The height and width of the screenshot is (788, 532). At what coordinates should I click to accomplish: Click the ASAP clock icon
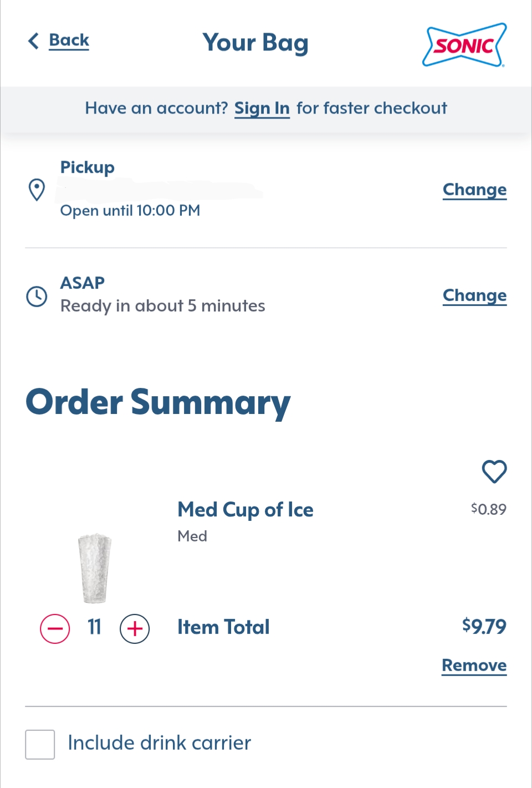pyautogui.click(x=37, y=296)
